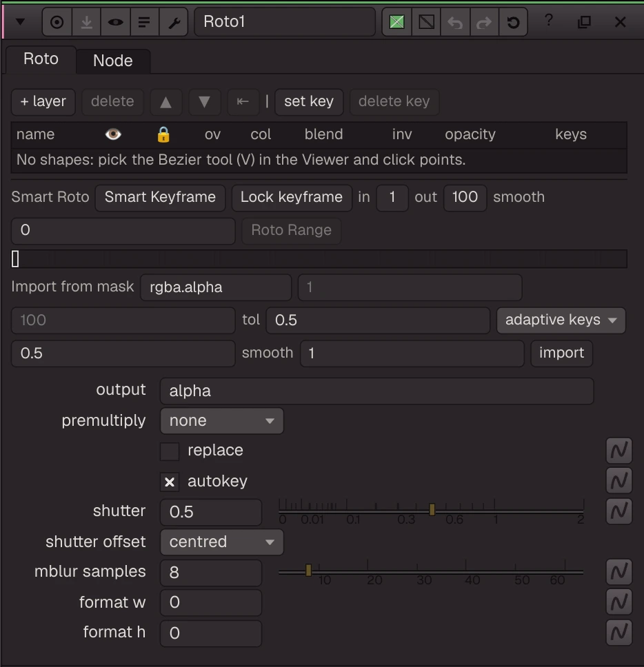Image resolution: width=644 pixels, height=667 pixels.
Task: Click the set key button
Action: (x=309, y=102)
